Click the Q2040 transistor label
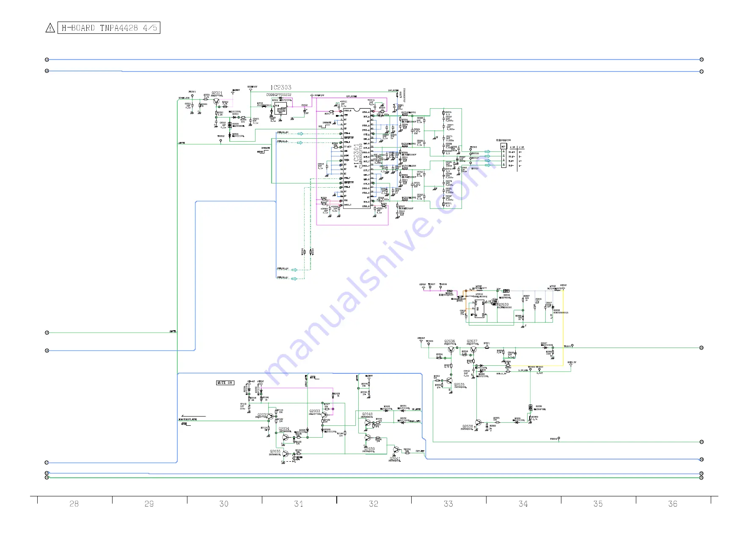The image size is (756, 534). pos(367,414)
